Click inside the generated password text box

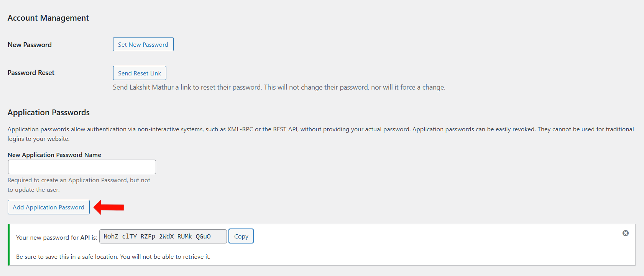(163, 237)
